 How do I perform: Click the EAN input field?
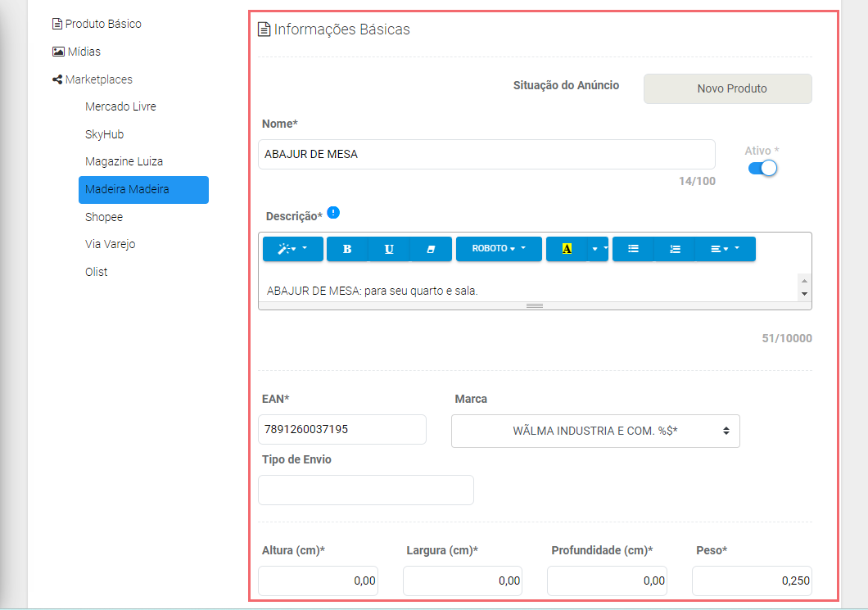click(342, 430)
